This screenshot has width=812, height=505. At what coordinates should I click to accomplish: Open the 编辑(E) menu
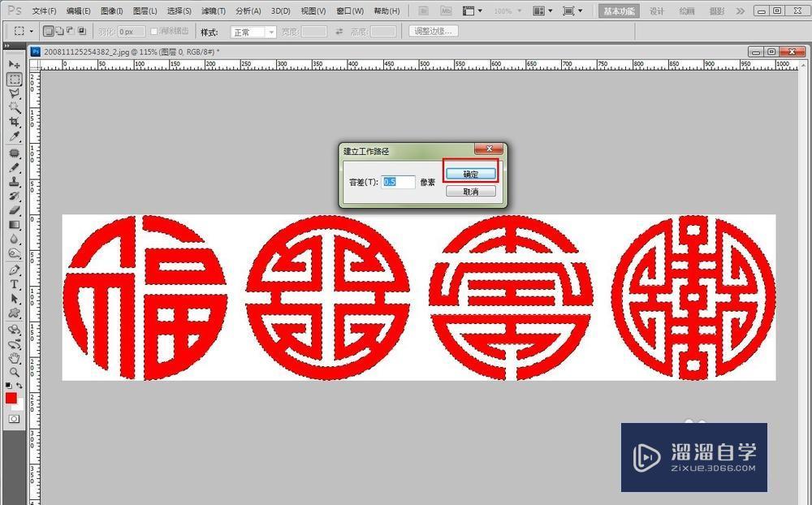click(78, 11)
